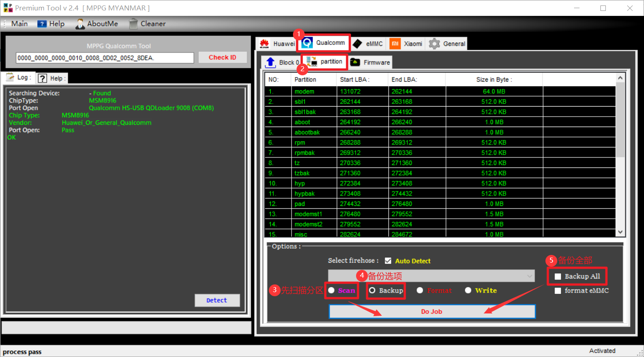Viewport: 644px width, 357px height.
Task: Click the partition list scroll-down arrow
Action: coord(620,232)
